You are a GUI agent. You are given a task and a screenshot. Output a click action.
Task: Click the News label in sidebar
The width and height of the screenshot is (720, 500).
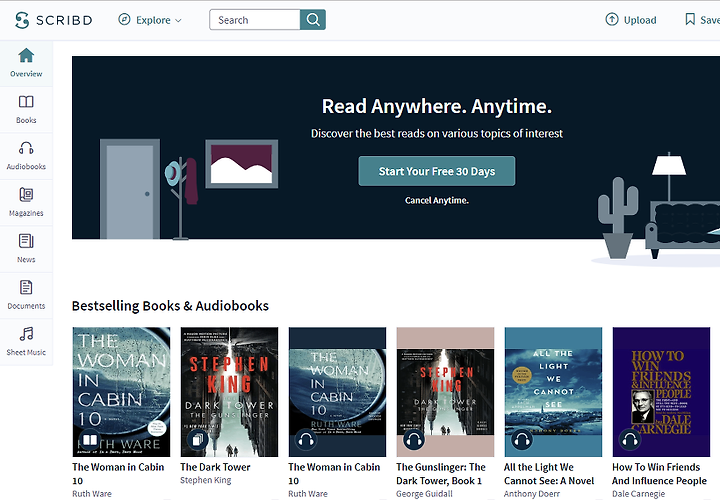26,259
